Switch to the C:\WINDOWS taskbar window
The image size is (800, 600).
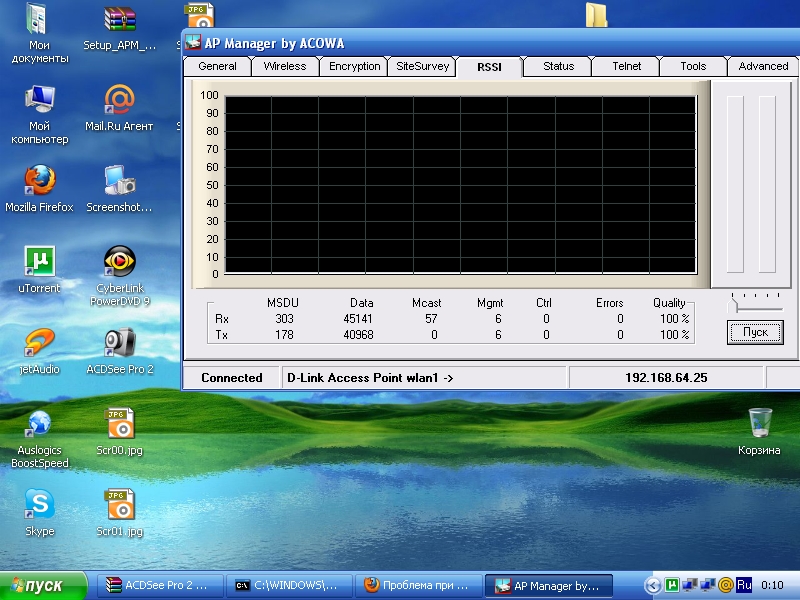tap(287, 586)
